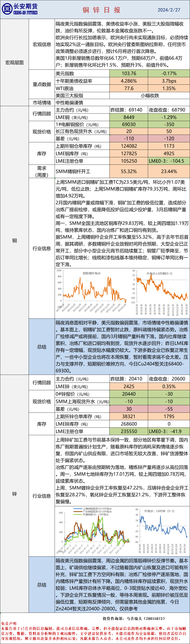Select the copper basis change -120
This screenshot has height=644, width=190.
pyautogui.click(x=169, y=139)
